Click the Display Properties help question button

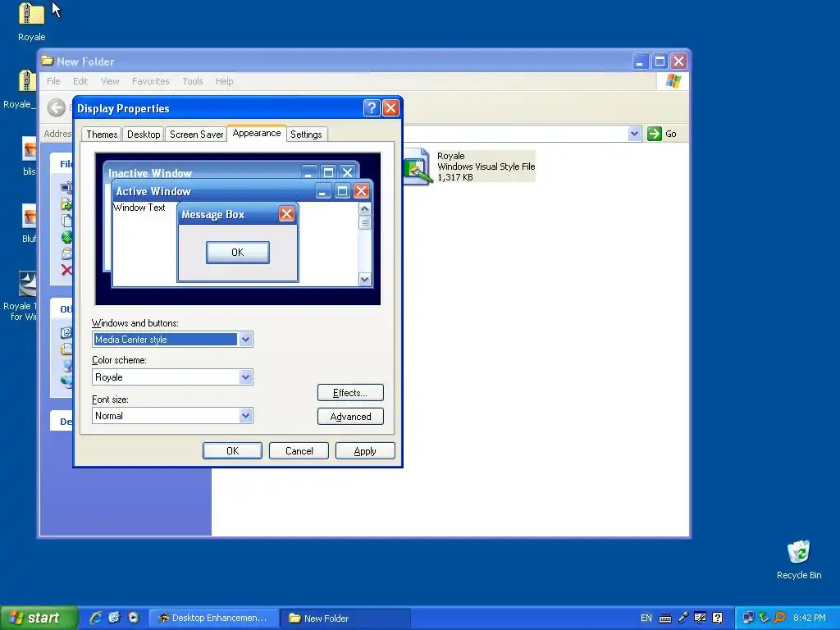[372, 107]
